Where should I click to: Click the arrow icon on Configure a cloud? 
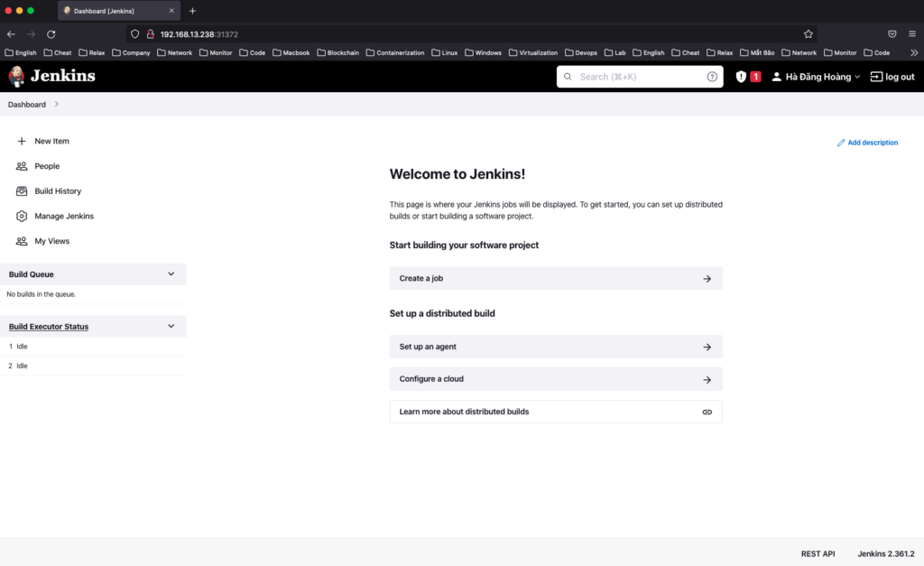coord(707,380)
